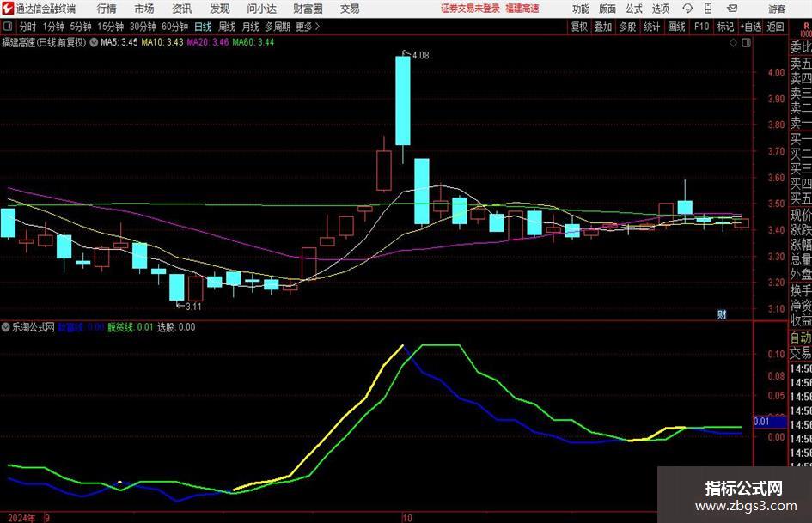Open the 发现 menu
This screenshot has height=523, width=812.
coord(220,9)
